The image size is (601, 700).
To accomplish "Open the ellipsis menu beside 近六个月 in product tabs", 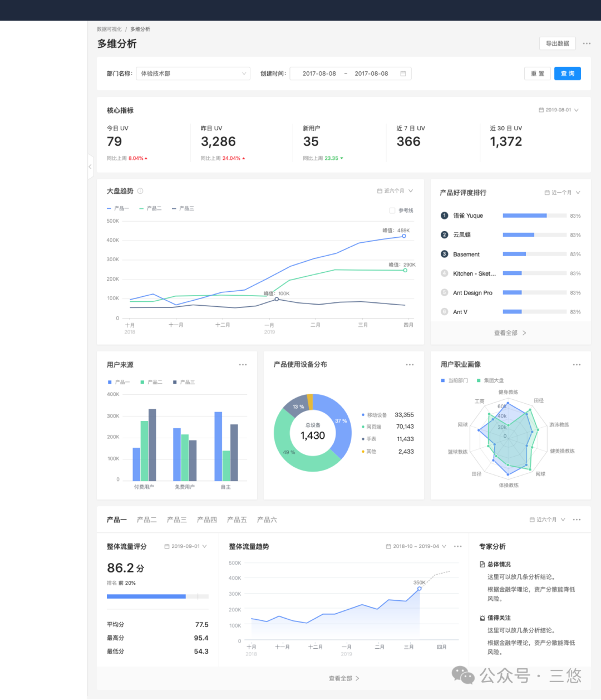I will (x=577, y=520).
